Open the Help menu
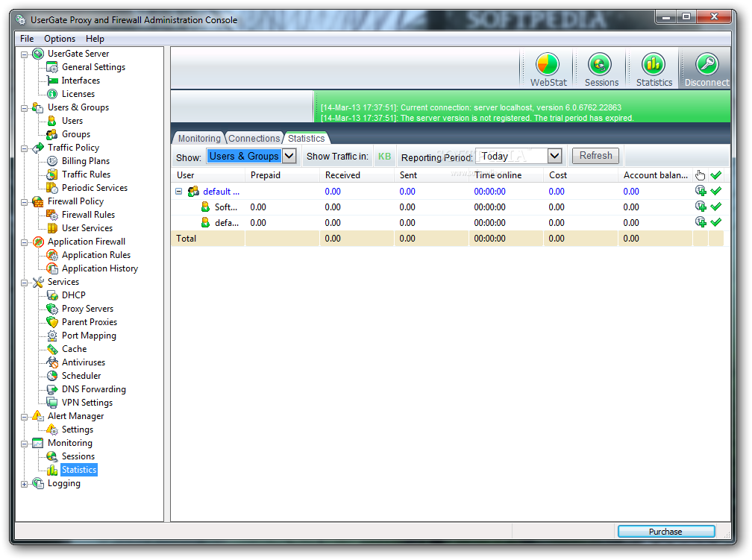The height and width of the screenshot is (560, 752). [x=95, y=38]
